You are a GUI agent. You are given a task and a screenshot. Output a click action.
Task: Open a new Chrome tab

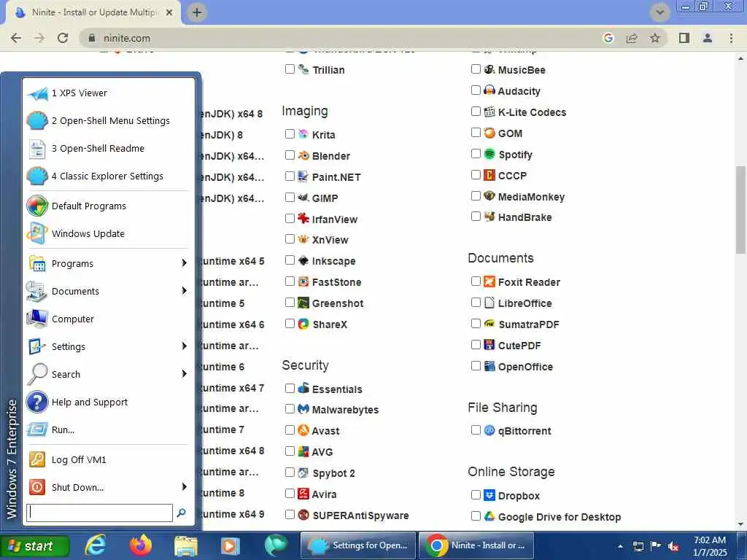(x=197, y=12)
